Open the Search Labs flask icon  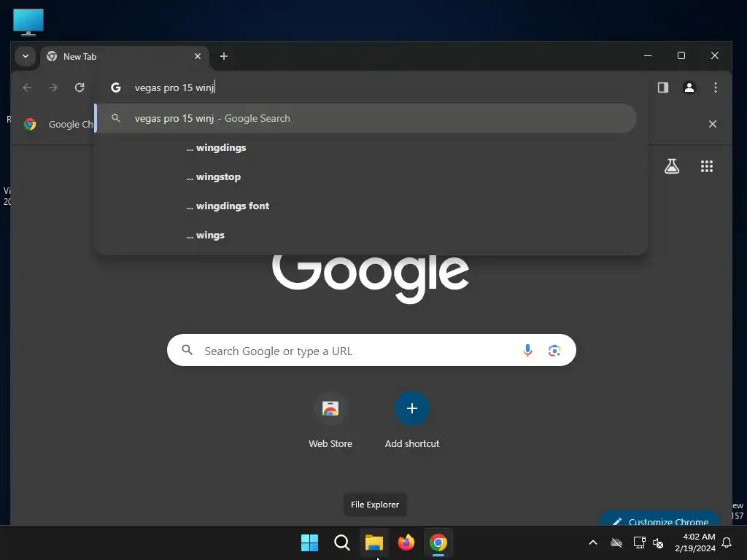[672, 166]
